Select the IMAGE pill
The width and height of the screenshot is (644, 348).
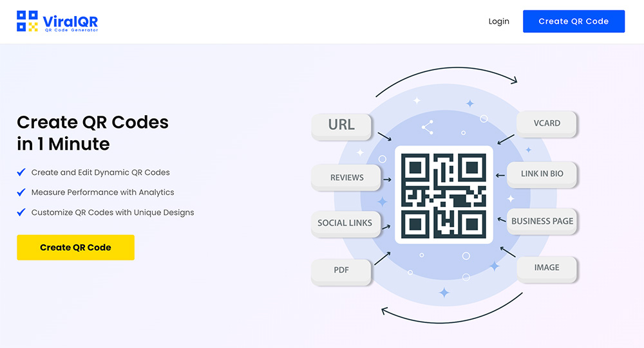point(547,268)
